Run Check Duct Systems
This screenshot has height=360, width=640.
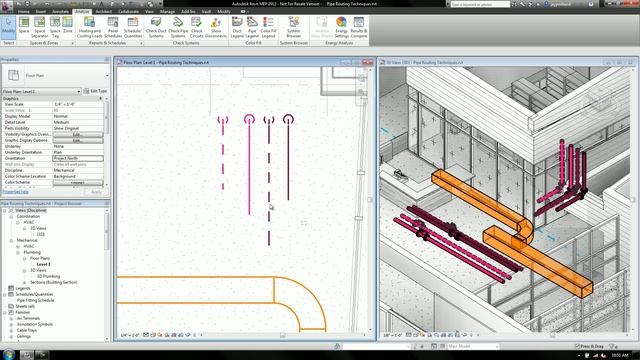point(156,27)
